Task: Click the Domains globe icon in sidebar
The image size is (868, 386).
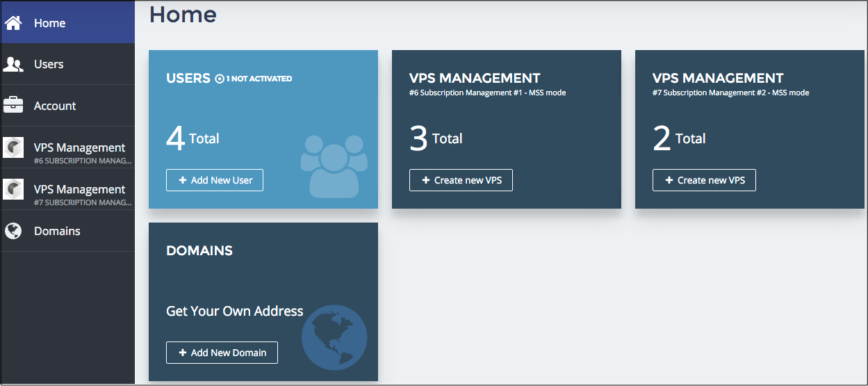Action: click(x=13, y=231)
